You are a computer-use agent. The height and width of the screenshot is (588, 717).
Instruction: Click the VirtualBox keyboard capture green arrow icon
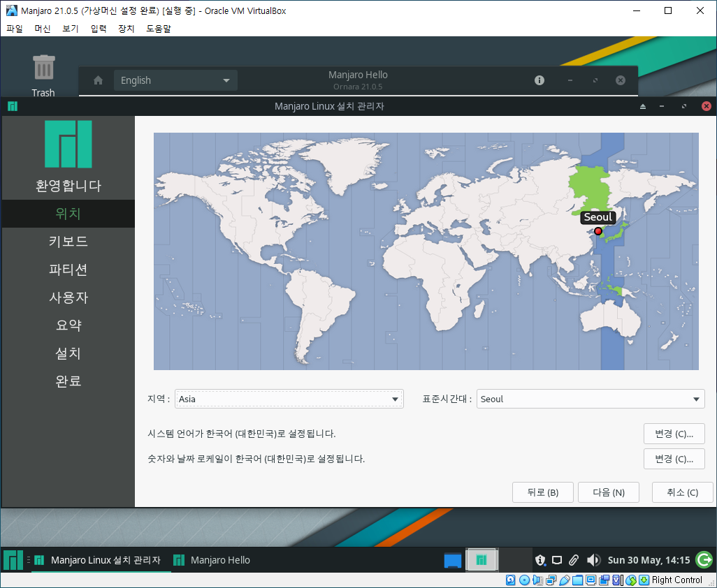pos(644,580)
